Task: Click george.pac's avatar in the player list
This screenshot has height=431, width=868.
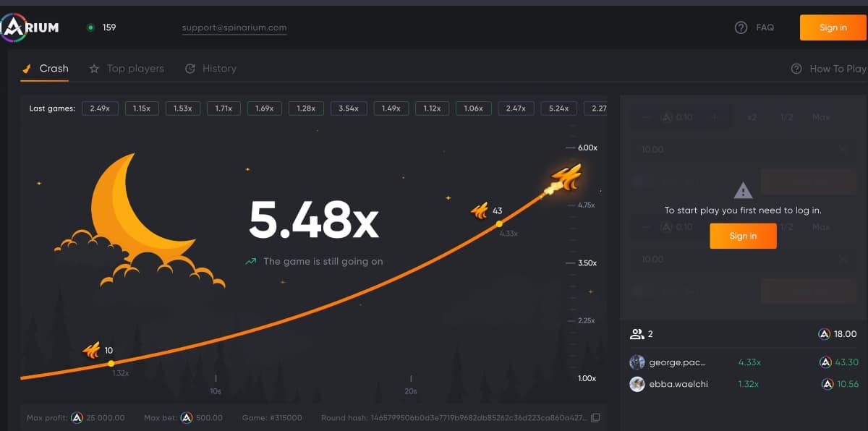Action: click(637, 362)
